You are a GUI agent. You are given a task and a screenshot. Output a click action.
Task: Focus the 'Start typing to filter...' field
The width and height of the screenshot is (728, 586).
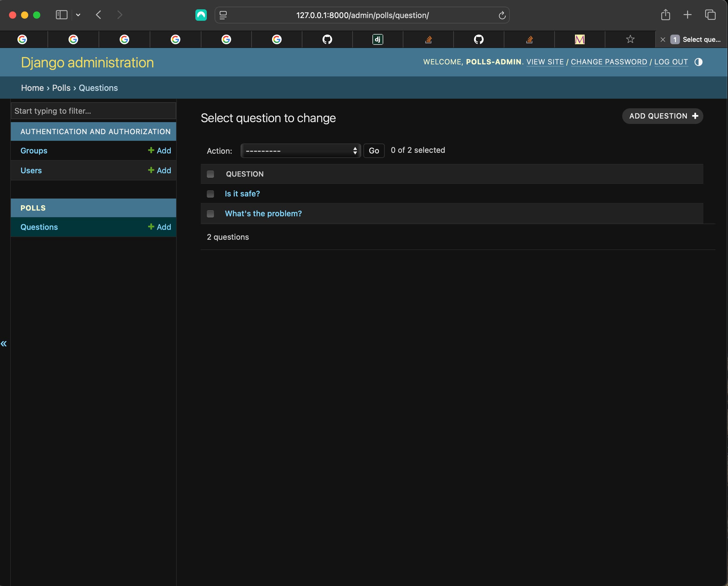click(93, 111)
